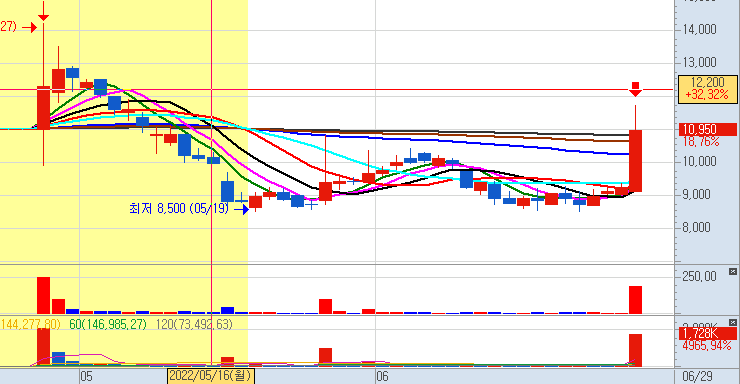740x384 pixels.
Task: Click the 18,76% change label
Action: [x=701, y=142]
